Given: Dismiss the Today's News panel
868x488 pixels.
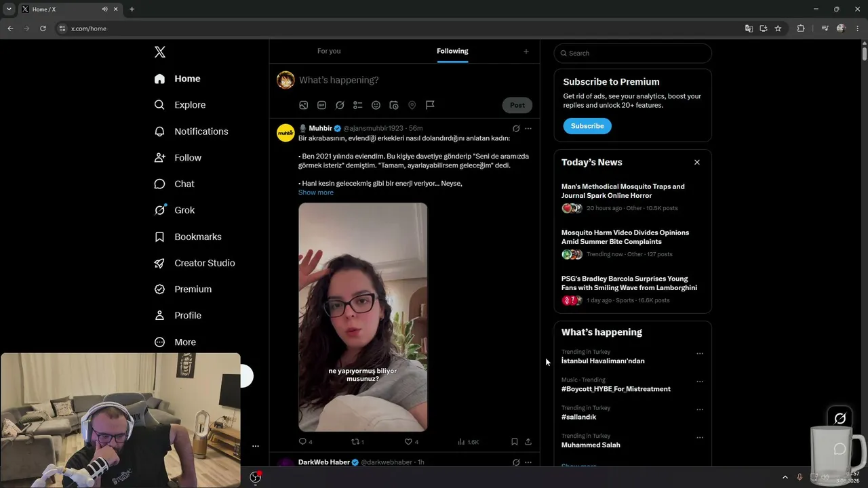Looking at the screenshot, I should [x=697, y=163].
